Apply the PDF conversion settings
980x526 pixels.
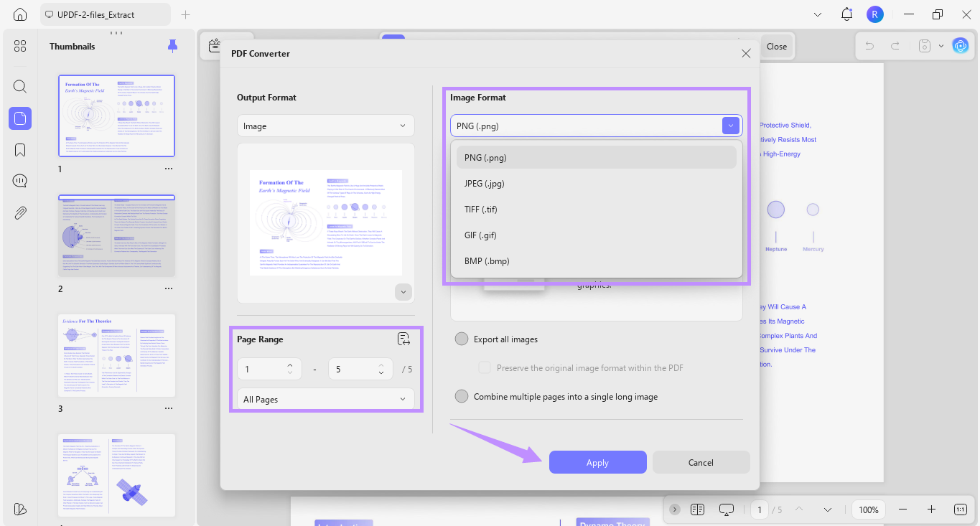point(597,462)
